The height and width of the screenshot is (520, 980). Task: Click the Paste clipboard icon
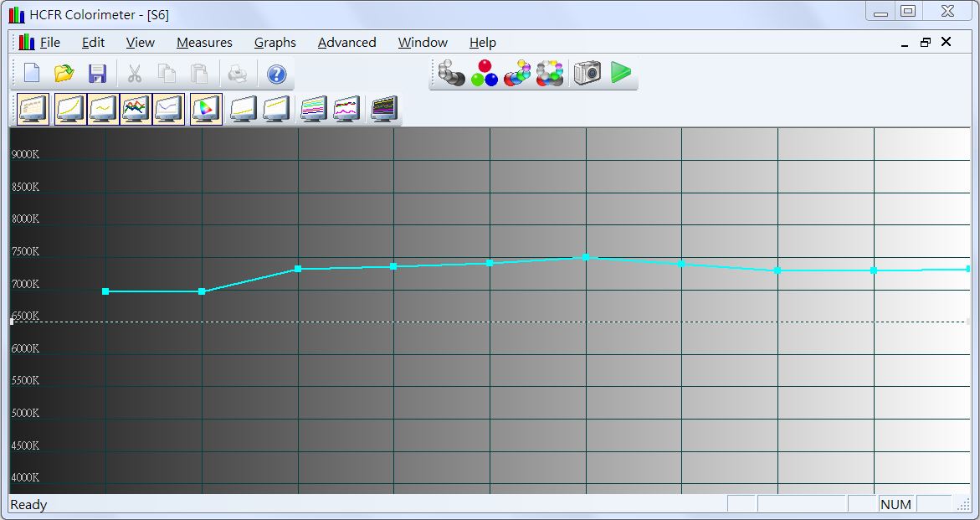198,73
